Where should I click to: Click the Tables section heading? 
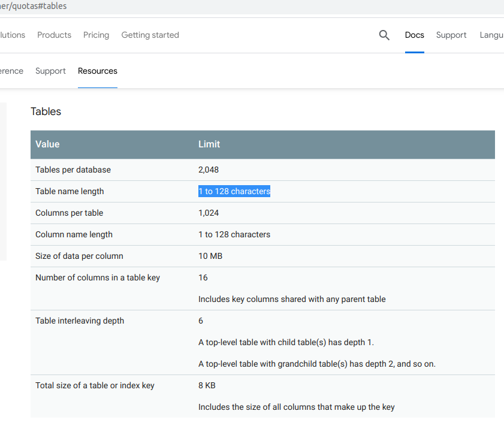[46, 111]
